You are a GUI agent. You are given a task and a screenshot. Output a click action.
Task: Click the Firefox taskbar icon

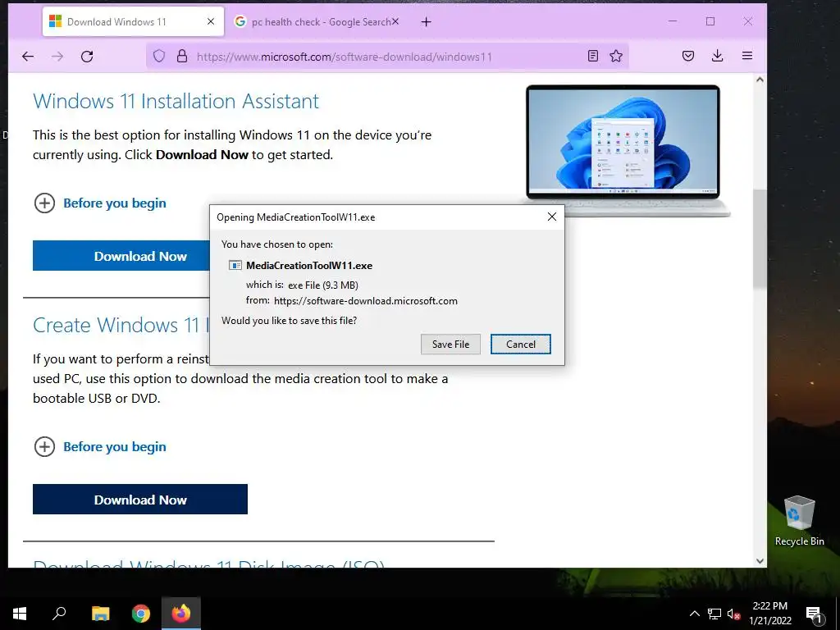[181, 614]
